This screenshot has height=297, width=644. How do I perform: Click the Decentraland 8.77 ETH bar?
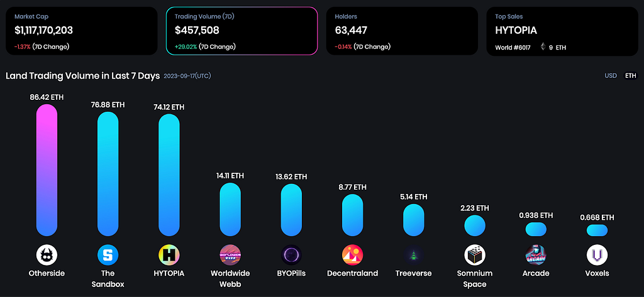352,215
